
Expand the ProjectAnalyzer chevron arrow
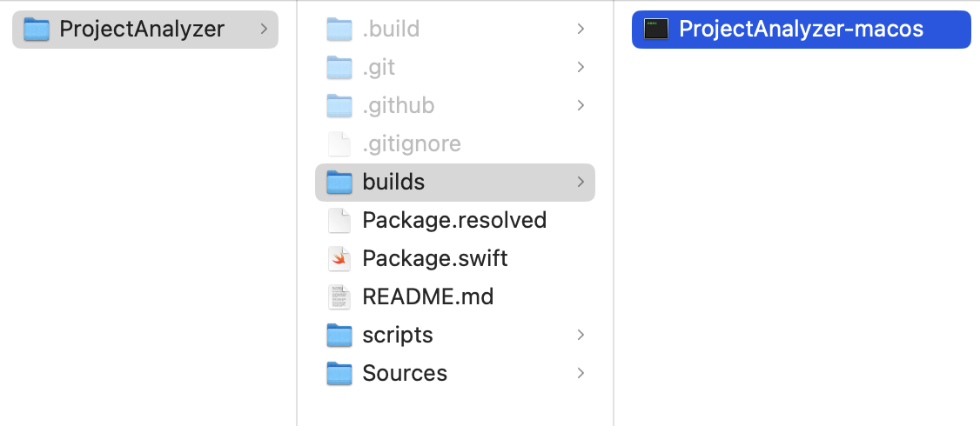click(264, 29)
